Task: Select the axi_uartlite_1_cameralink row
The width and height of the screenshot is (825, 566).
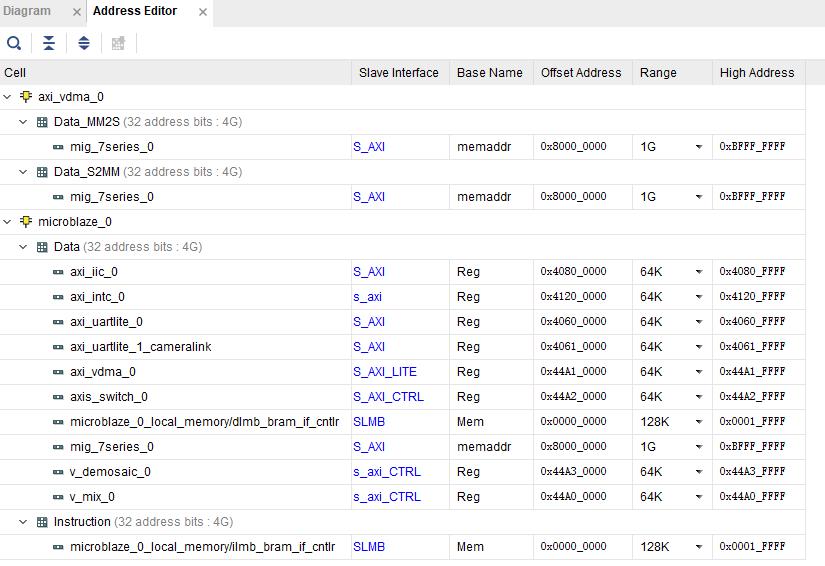Action: (x=403, y=347)
